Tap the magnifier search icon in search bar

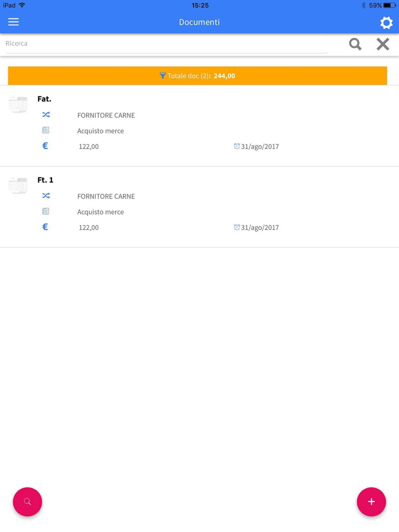point(355,44)
